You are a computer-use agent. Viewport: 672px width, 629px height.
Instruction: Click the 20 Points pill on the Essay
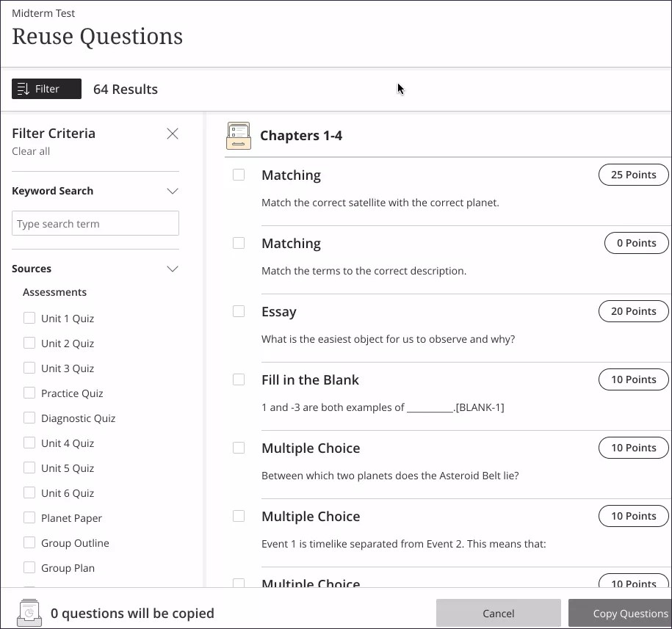[633, 311]
